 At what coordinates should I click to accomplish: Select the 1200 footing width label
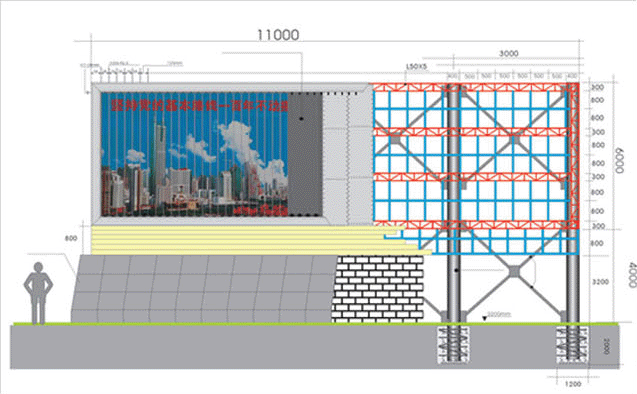[573, 383]
